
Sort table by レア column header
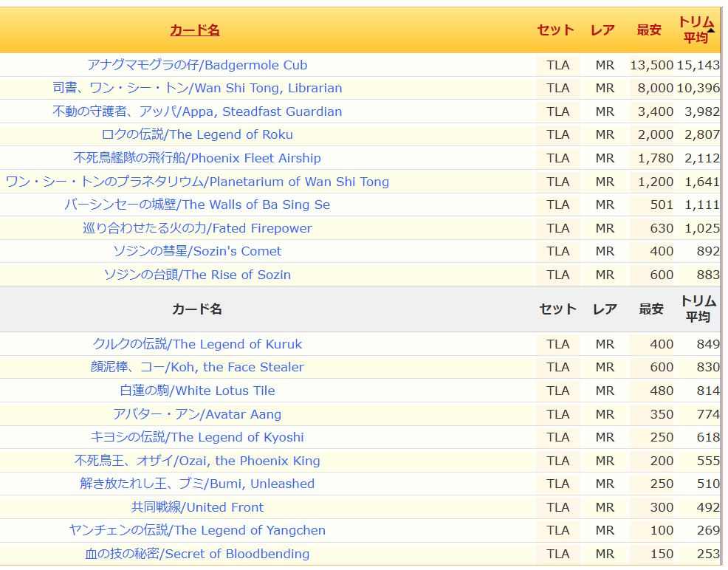[x=602, y=30]
